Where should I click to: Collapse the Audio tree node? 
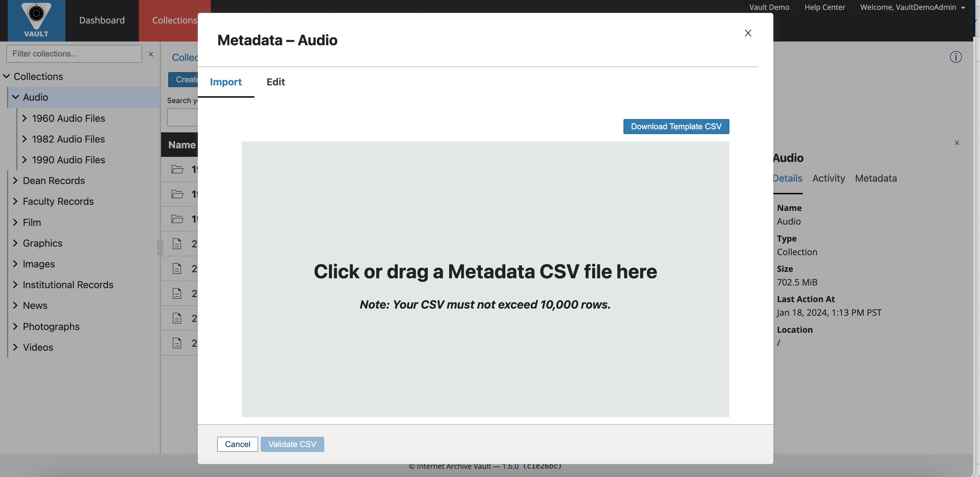click(16, 97)
